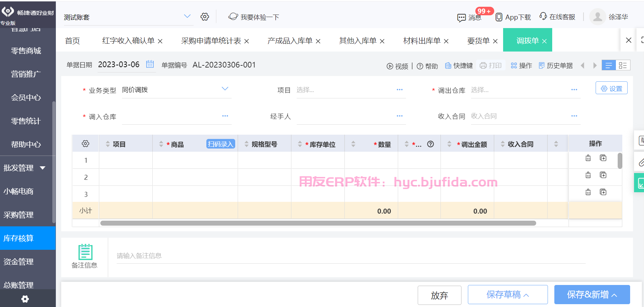Expand the 业务类型 dropdown

225,88
